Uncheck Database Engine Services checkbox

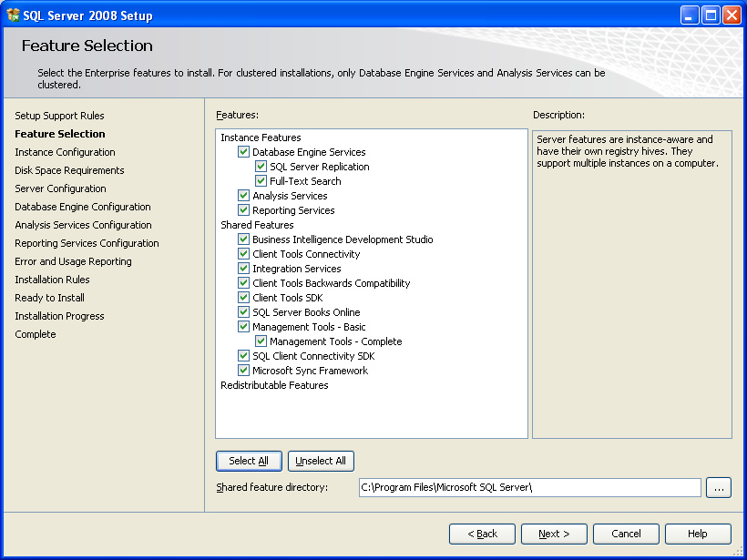[x=243, y=152]
